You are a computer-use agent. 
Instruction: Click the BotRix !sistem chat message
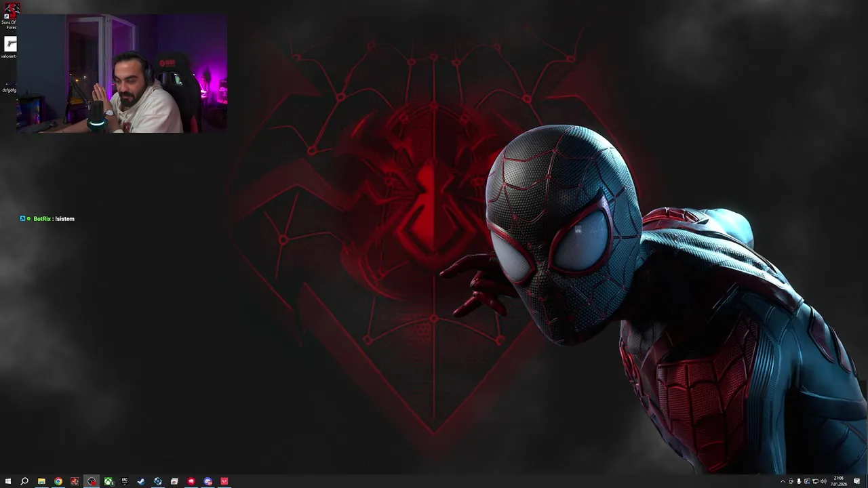coord(47,219)
